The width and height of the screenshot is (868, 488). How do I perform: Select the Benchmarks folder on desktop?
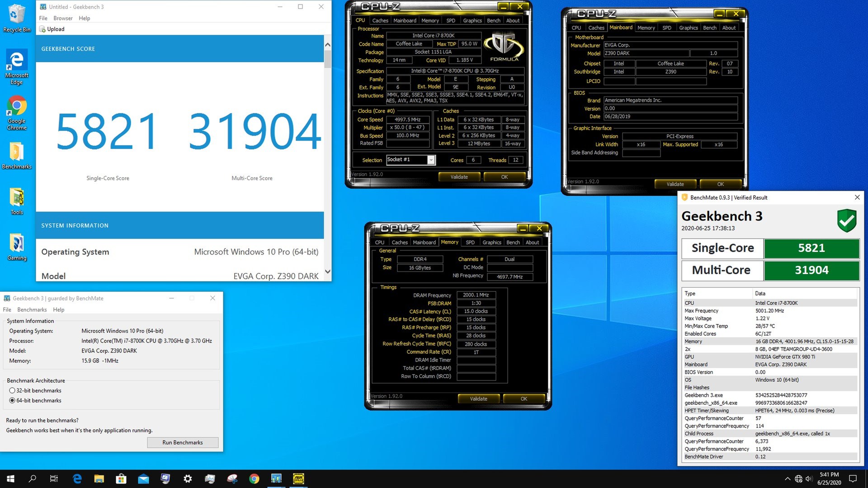tap(17, 156)
